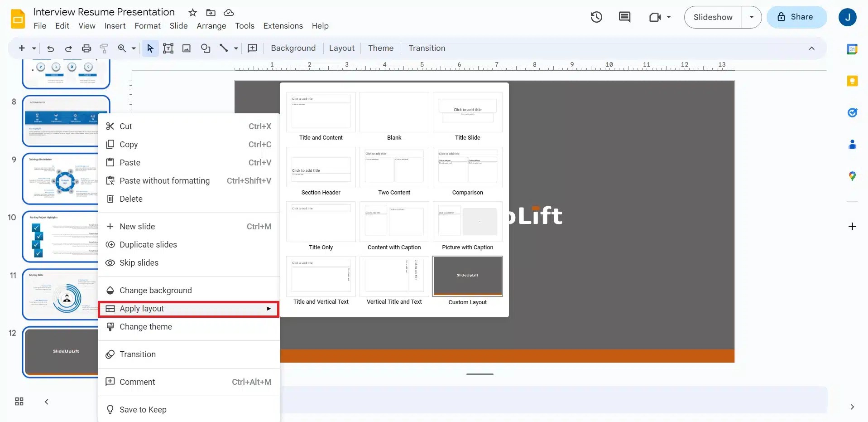Open the Slideshow options dropdown

[752, 17]
